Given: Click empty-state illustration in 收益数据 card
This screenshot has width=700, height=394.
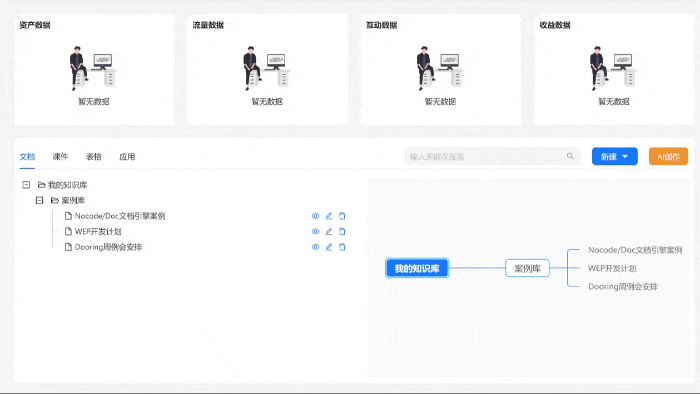Looking at the screenshot, I should pos(613,68).
